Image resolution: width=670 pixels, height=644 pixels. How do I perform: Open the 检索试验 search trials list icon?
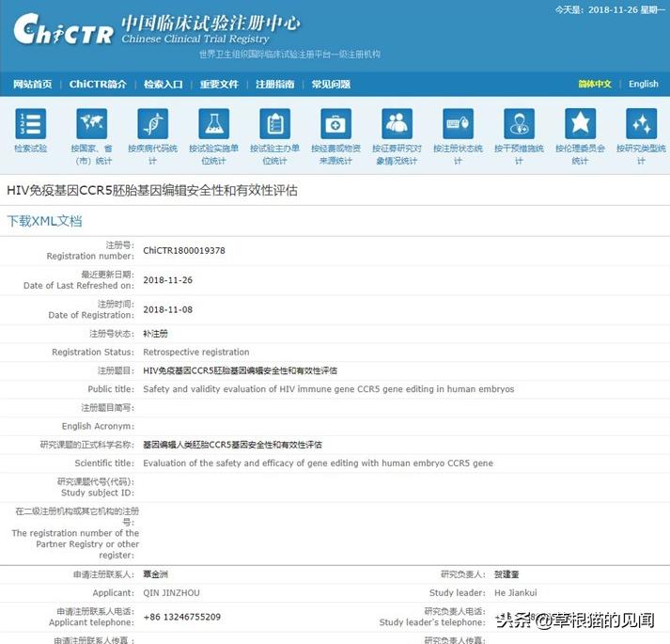30,123
